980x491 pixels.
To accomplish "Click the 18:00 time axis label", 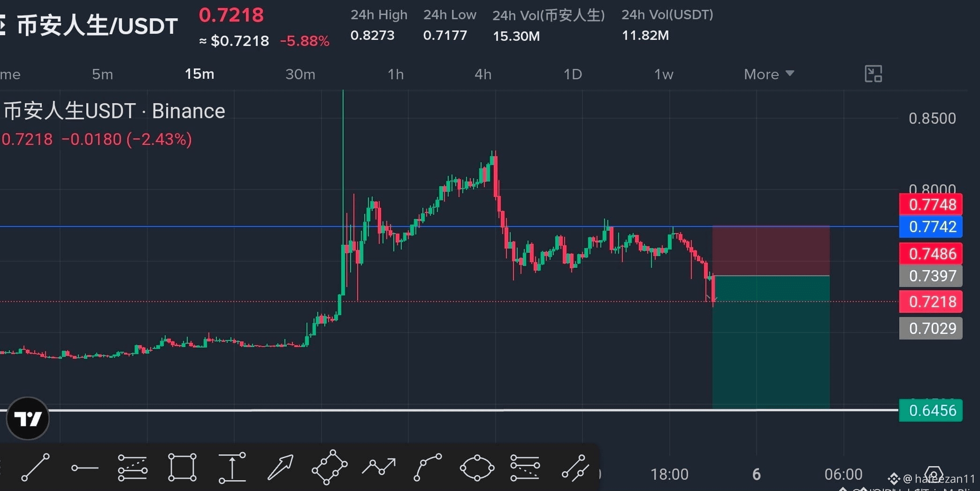I will (x=669, y=475).
